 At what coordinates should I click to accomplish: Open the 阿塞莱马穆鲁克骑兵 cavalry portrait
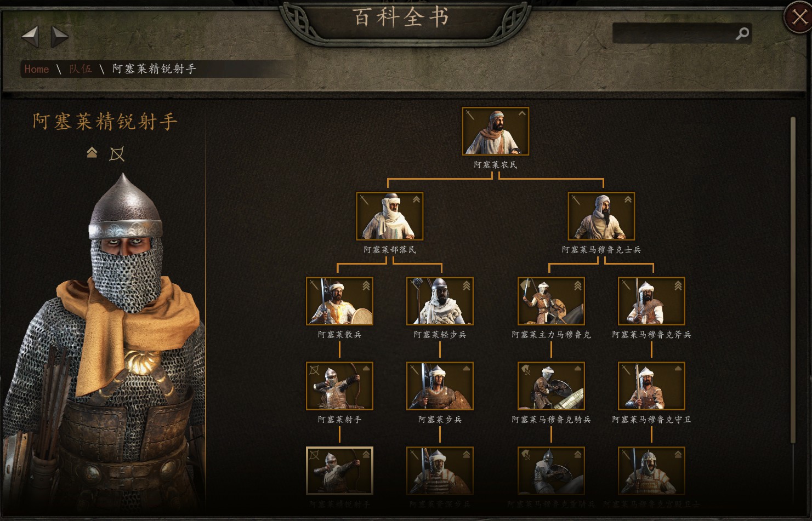(551, 386)
